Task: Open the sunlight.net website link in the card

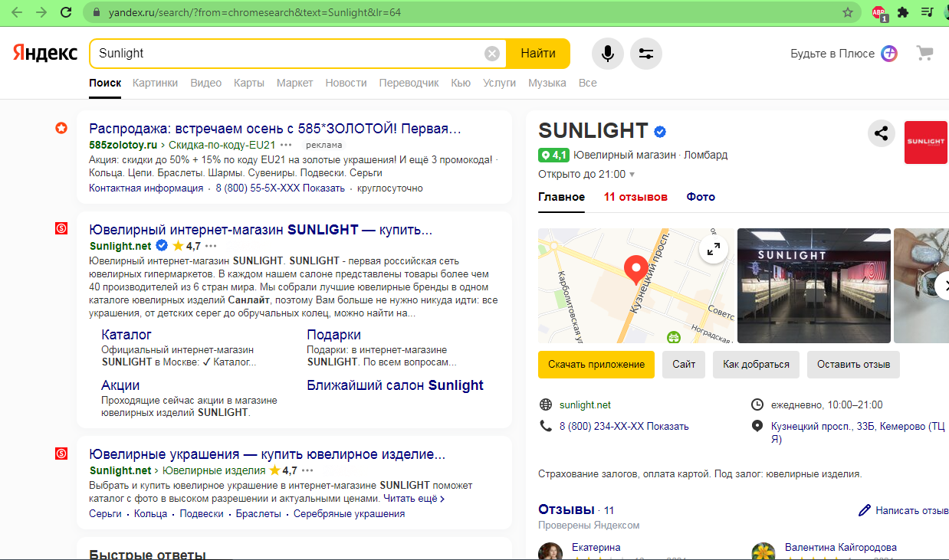Action: 585,404
